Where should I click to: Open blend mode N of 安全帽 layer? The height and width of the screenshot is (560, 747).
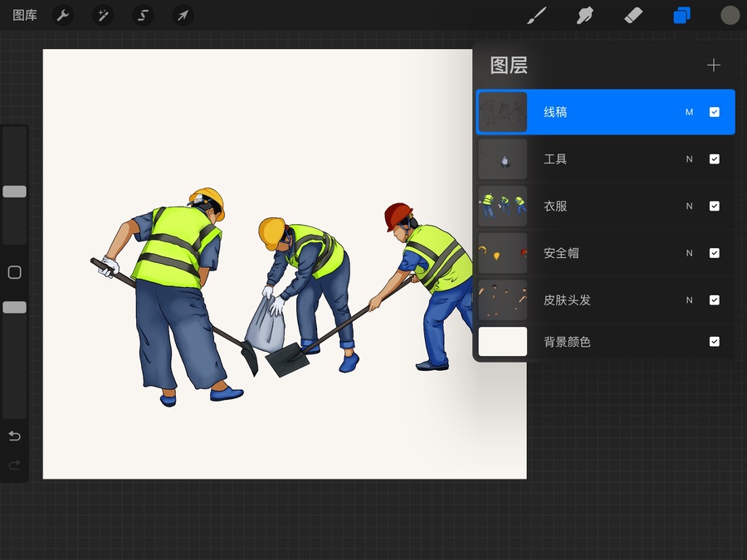coord(690,253)
